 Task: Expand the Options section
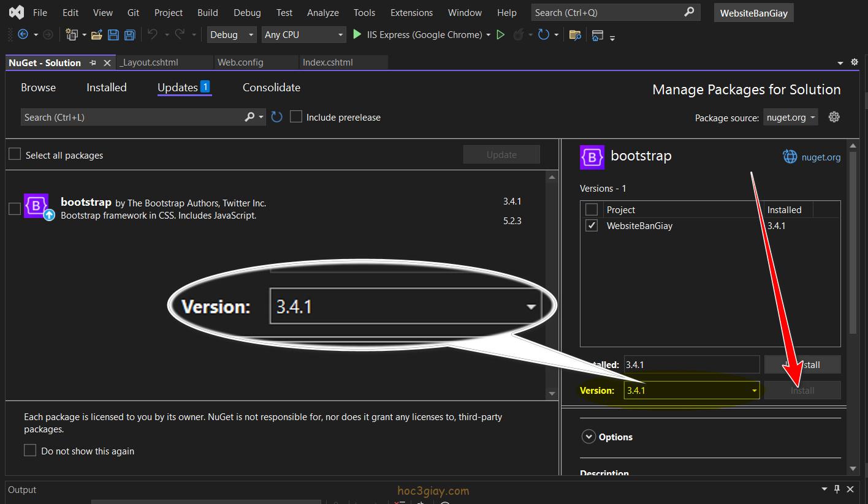click(x=588, y=437)
